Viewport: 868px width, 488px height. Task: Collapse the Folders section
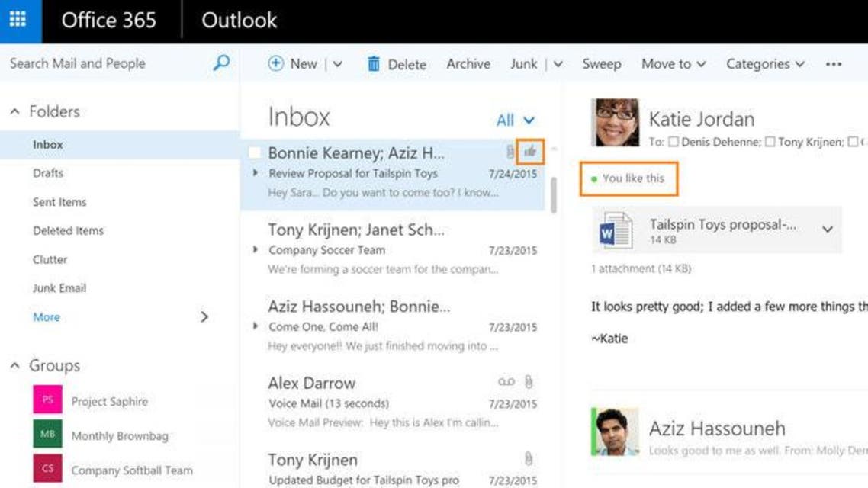15,112
